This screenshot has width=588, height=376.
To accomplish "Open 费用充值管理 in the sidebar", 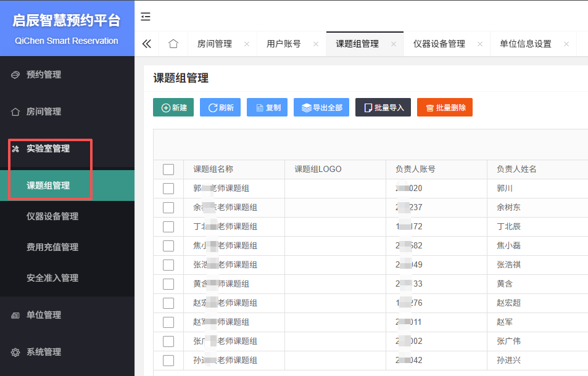I will click(52, 247).
